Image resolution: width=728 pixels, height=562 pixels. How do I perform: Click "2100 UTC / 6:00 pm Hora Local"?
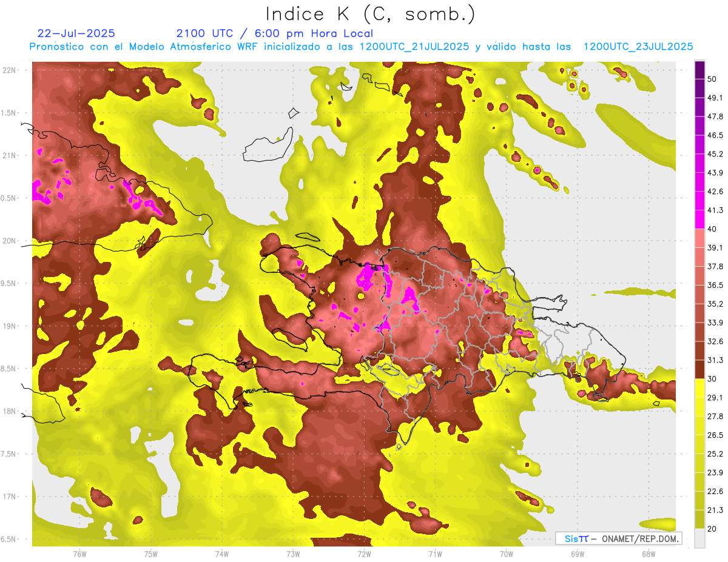click(274, 33)
